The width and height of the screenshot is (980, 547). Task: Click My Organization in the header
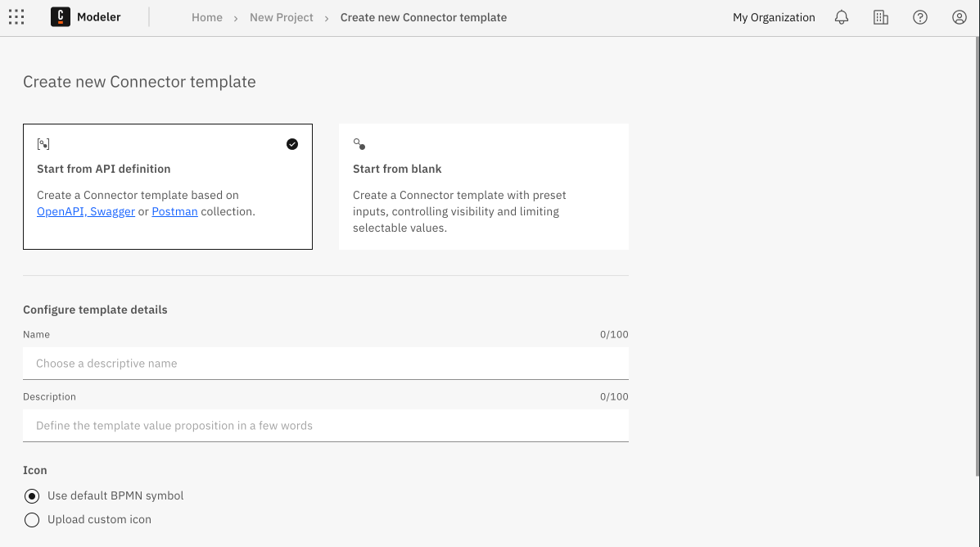click(x=773, y=16)
